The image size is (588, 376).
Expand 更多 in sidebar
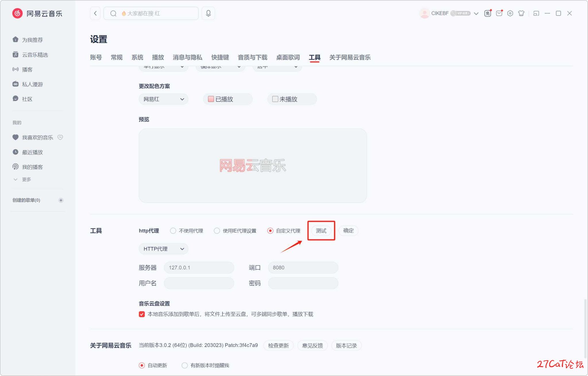tap(23, 179)
